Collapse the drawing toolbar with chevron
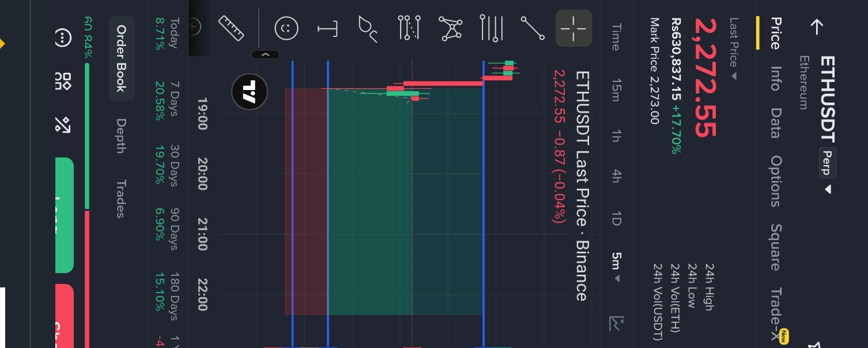 (266, 54)
